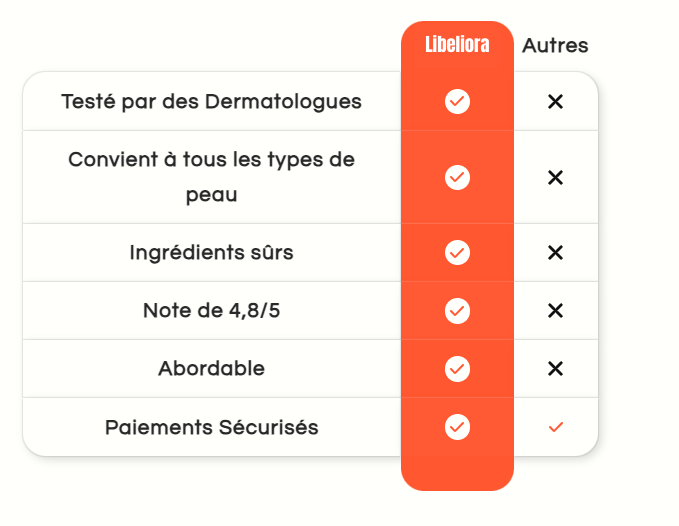The height and width of the screenshot is (526, 679).
Task: Click the Libeliora checkmark for Abordable
Action: pos(457,368)
